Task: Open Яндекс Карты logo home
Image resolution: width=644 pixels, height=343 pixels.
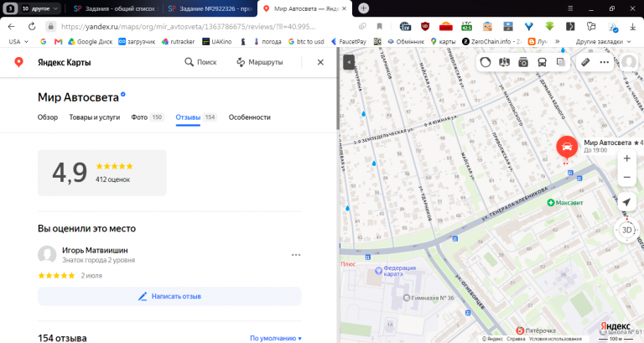Action: (x=53, y=62)
